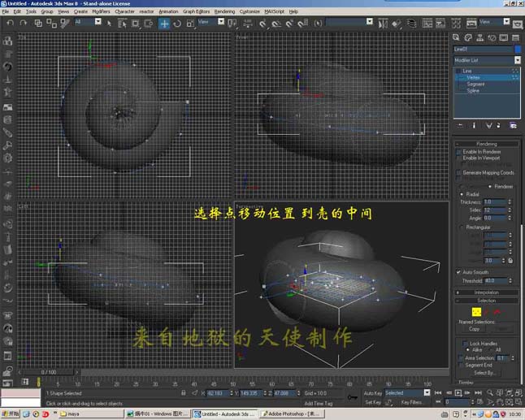The width and height of the screenshot is (525, 420).
Task: Select the Rectangular radio option
Action: (462, 227)
